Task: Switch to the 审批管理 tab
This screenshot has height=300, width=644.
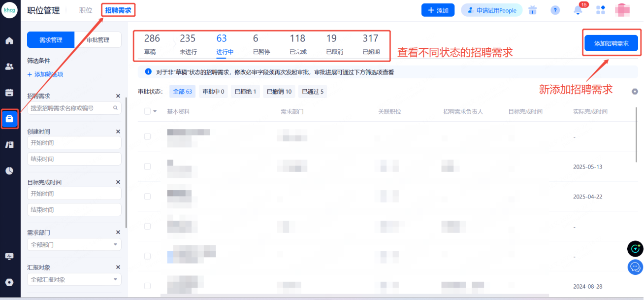Action: pyautogui.click(x=97, y=40)
